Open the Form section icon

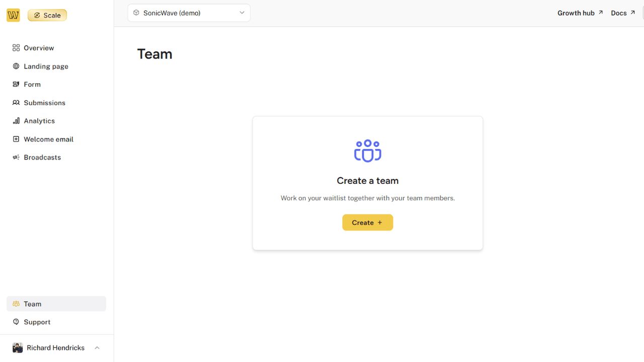(x=16, y=84)
